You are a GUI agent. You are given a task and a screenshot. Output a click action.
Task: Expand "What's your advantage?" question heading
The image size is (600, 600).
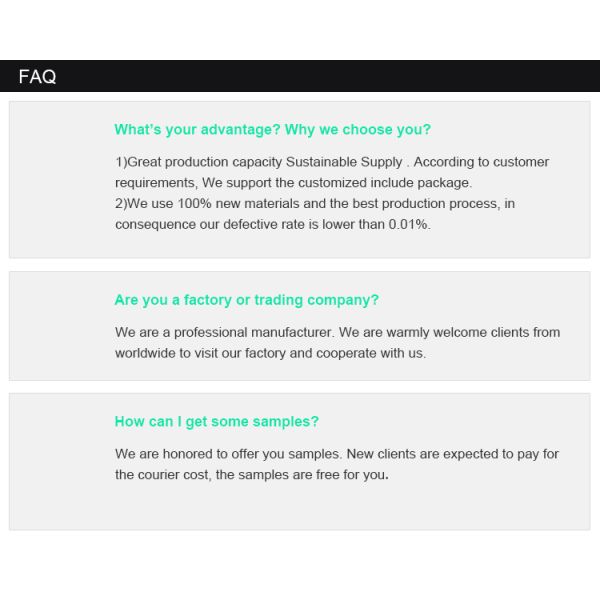197,130
